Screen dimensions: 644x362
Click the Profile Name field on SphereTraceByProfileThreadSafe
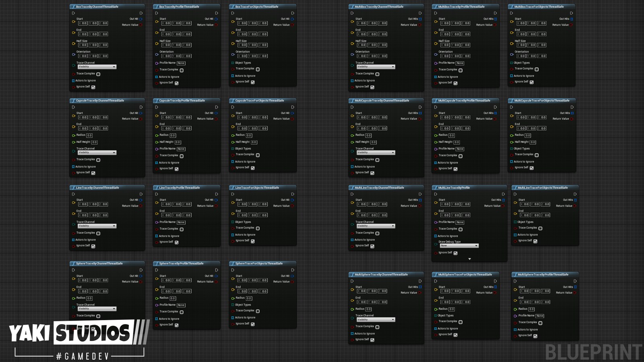[181, 305]
